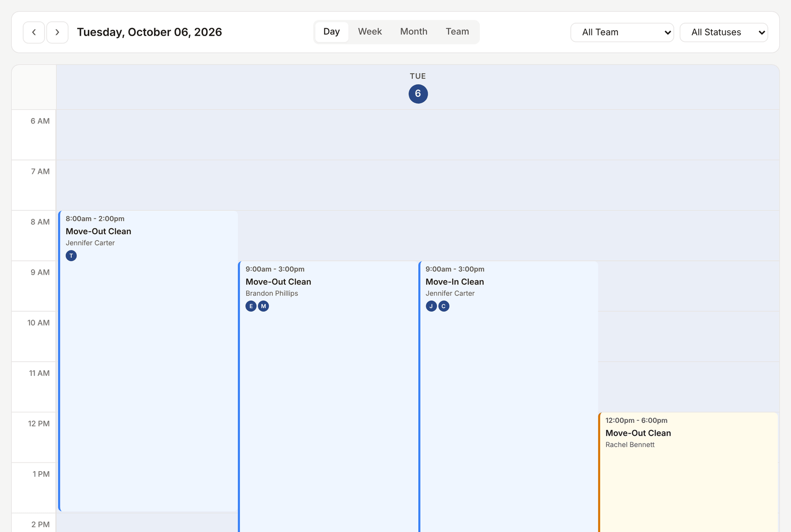The image size is (791, 532).
Task: Click the 1 PM time label
Action: 41,474
